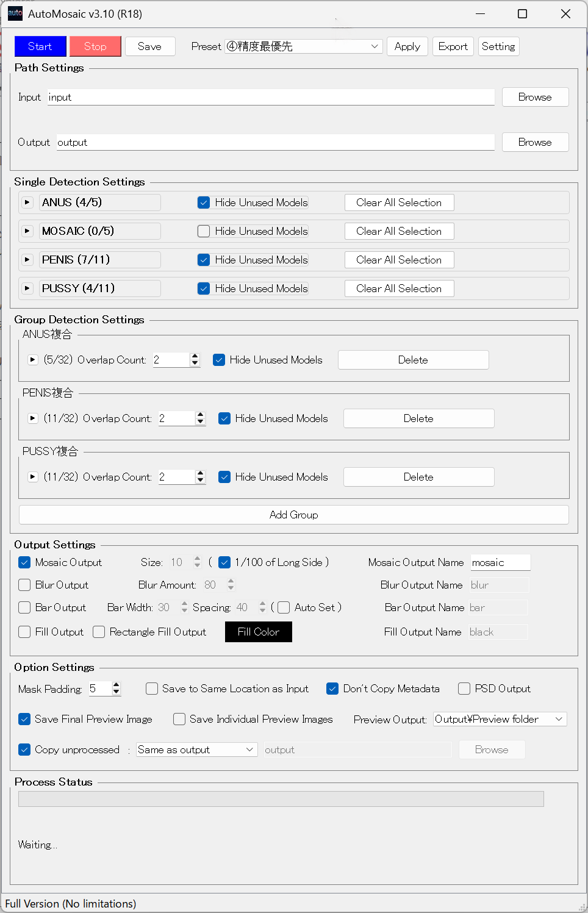Browse for the Input path
Viewport: 588px width, 913px height.
click(x=535, y=97)
